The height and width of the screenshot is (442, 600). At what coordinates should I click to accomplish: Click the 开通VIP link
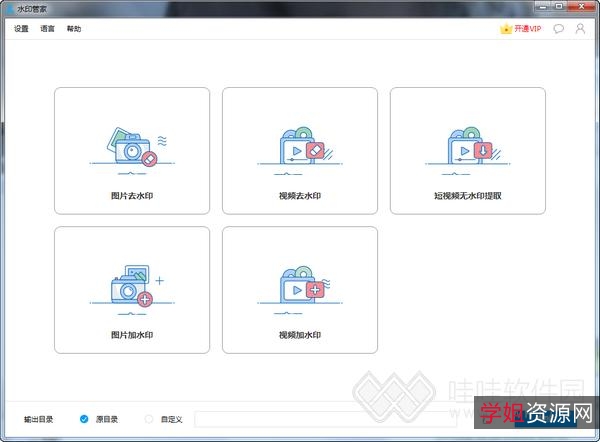click(528, 29)
